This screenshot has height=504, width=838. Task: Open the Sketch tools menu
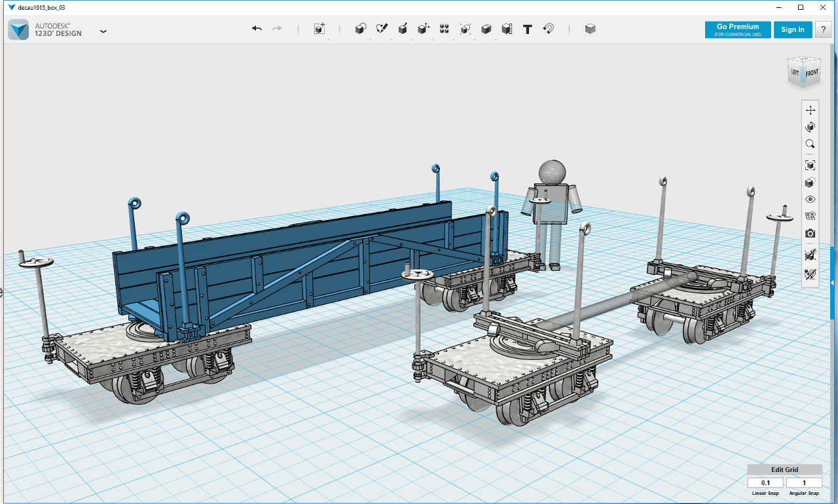(x=382, y=29)
